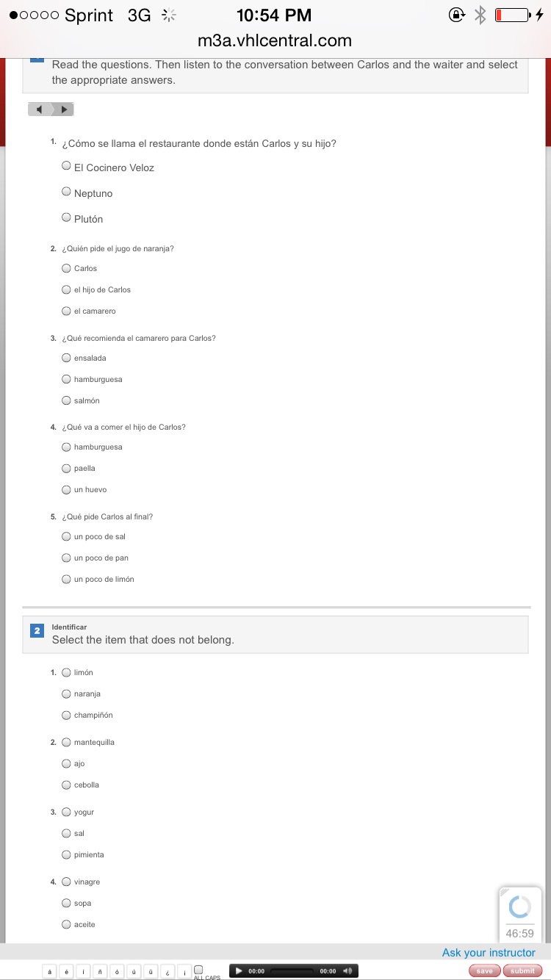Image resolution: width=551 pixels, height=980 pixels.
Task: Select paella for question four
Action: 67,468
